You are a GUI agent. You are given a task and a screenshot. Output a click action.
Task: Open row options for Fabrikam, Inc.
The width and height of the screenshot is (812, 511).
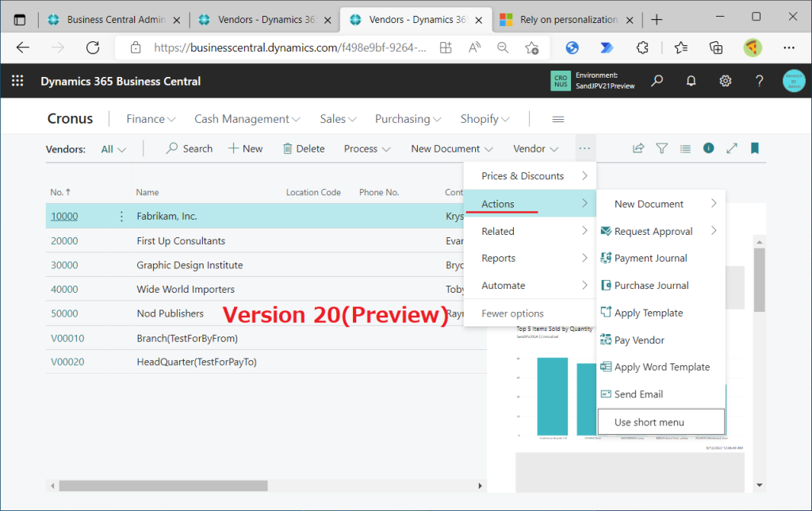point(121,216)
